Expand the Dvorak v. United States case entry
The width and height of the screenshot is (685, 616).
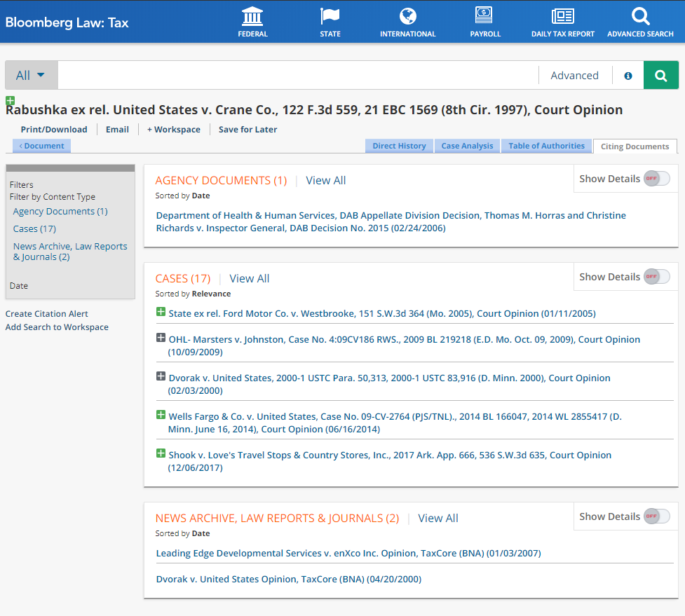click(x=161, y=377)
